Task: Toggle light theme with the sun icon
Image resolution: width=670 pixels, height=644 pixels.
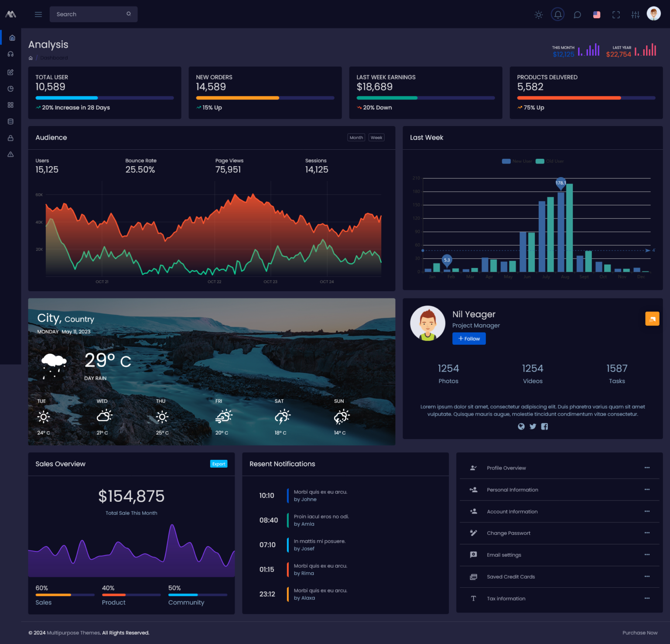Action: point(538,14)
